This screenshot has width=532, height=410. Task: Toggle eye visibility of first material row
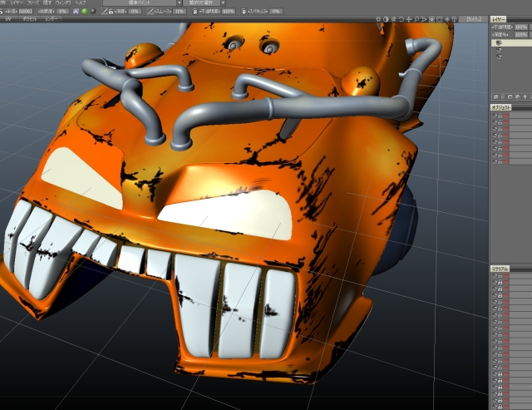(494, 277)
